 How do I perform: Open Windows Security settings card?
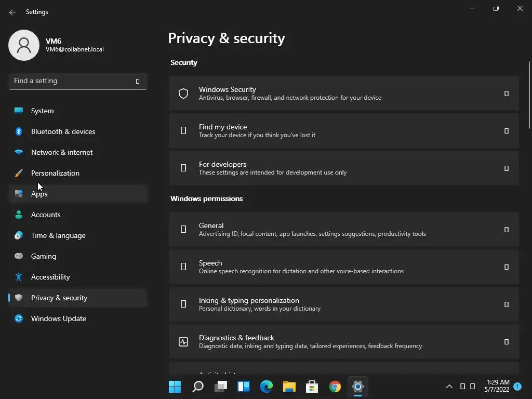point(344,94)
